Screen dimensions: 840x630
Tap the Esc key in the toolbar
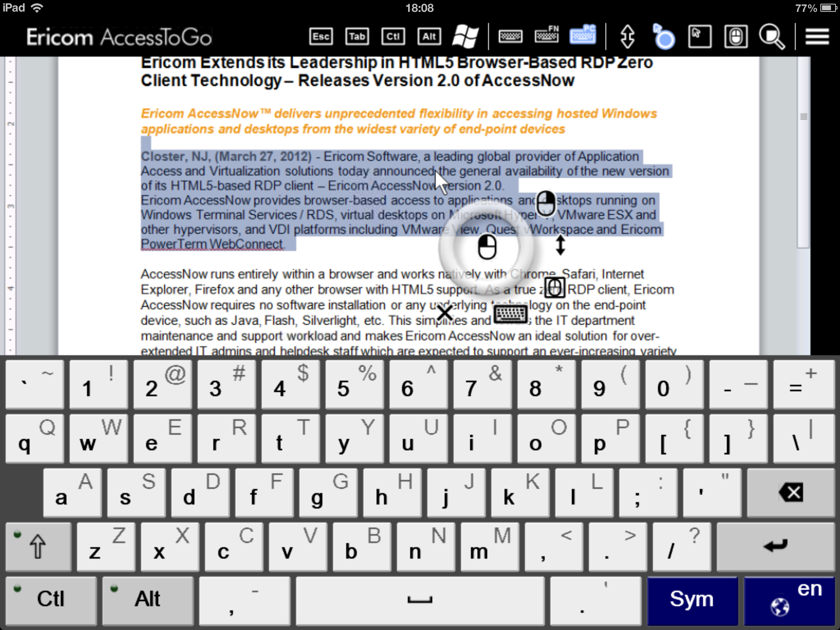(321, 37)
